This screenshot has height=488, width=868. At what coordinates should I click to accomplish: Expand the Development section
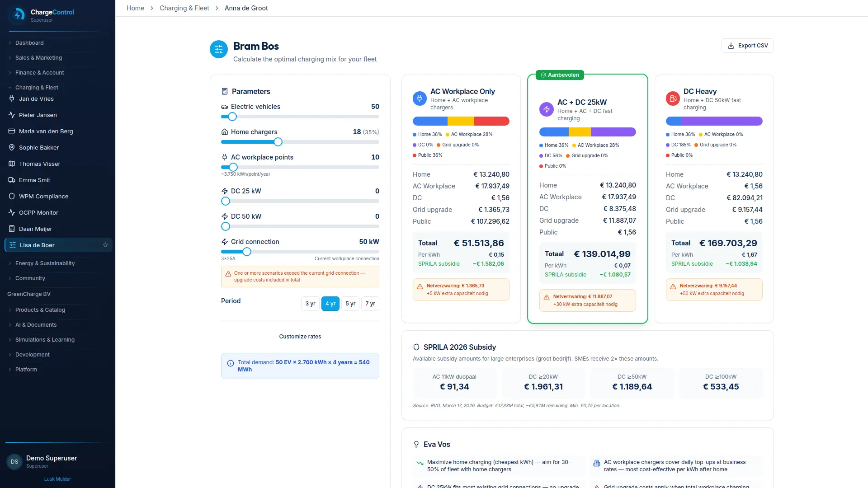(x=33, y=355)
